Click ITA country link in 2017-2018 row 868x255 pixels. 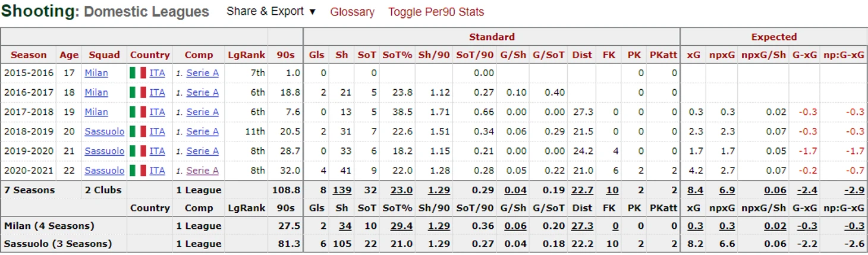pos(157,112)
